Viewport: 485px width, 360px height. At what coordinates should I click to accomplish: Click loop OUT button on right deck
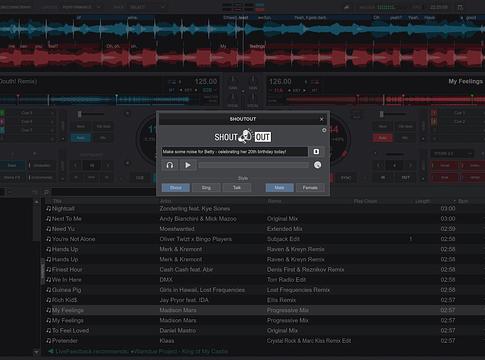coord(406,178)
